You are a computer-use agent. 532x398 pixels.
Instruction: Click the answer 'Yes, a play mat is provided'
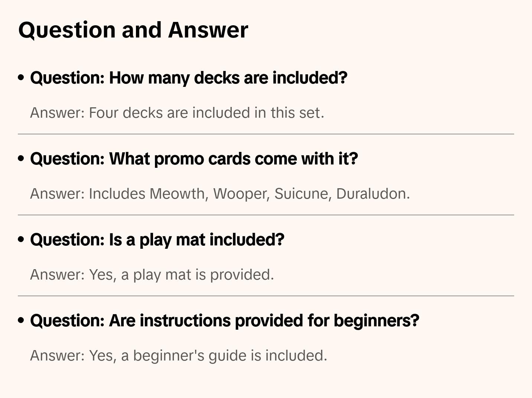point(152,275)
